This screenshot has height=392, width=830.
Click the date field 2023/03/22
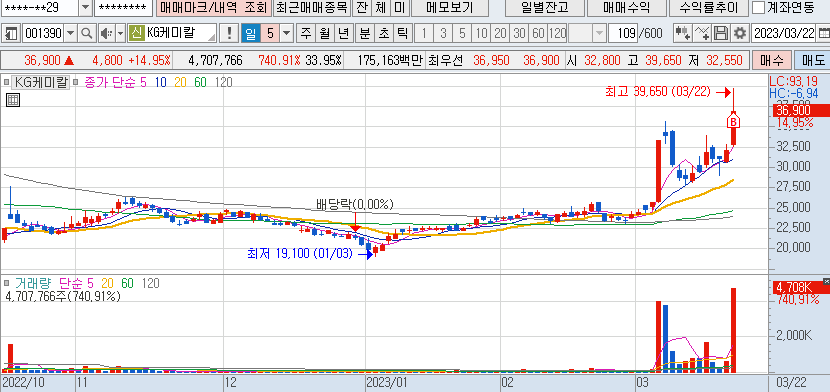tap(783, 33)
